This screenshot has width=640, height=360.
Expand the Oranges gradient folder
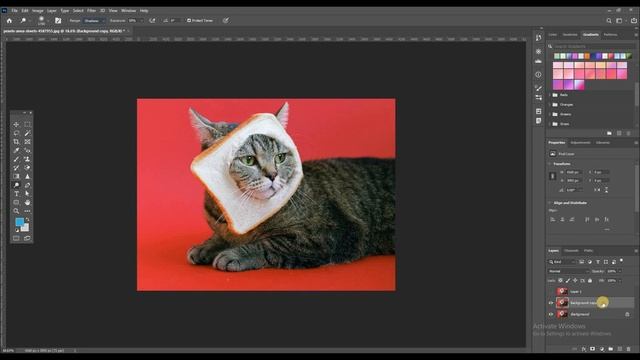(x=550, y=104)
